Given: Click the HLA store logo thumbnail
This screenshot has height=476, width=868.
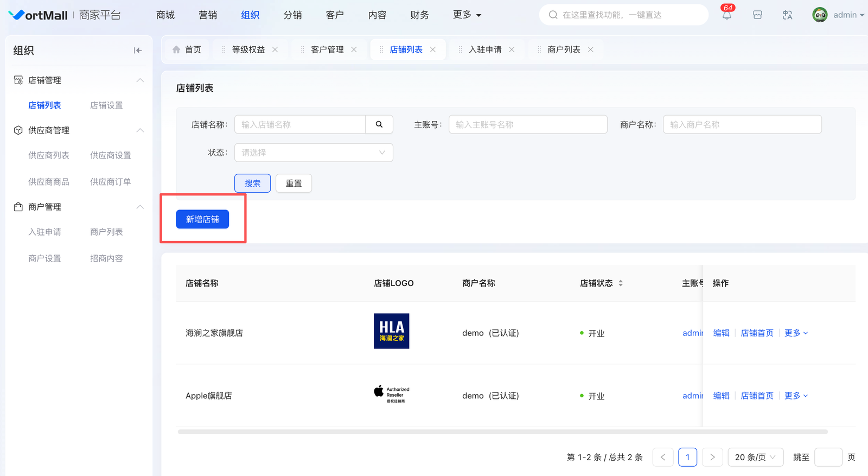Looking at the screenshot, I should (391, 331).
